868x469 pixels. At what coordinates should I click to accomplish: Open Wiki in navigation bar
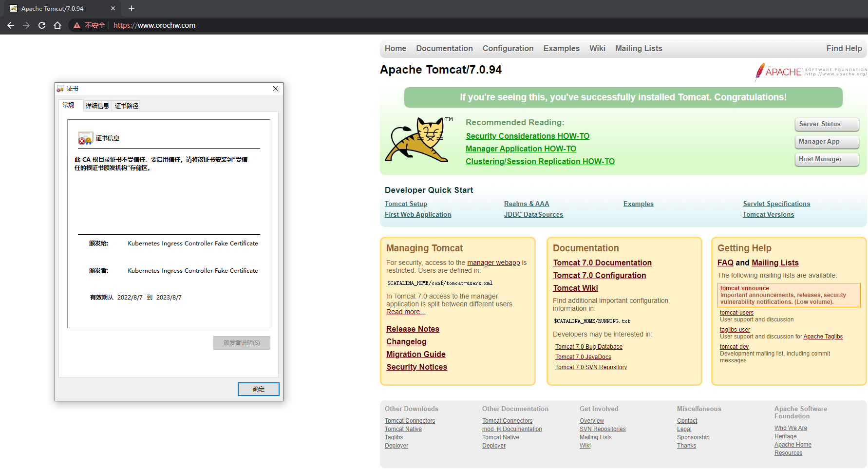pyautogui.click(x=597, y=48)
